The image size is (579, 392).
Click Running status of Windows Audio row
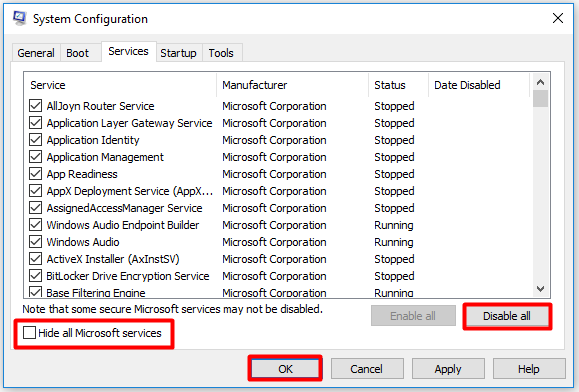(x=394, y=242)
